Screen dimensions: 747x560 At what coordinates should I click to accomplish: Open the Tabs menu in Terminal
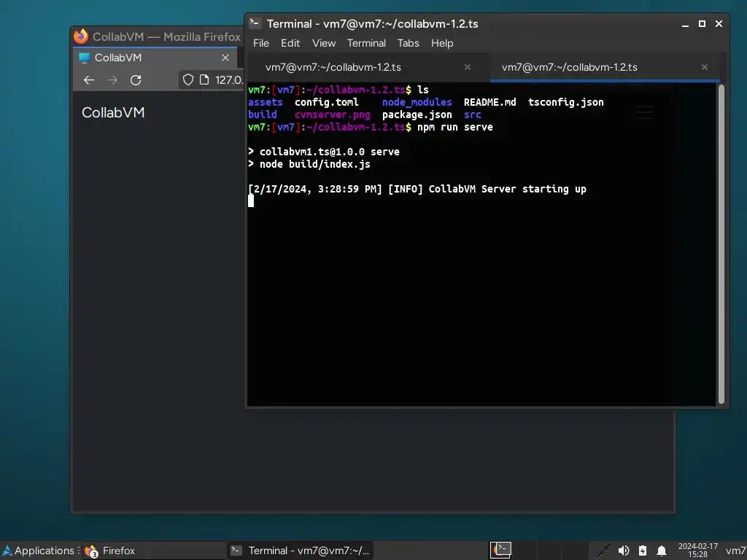click(x=409, y=43)
